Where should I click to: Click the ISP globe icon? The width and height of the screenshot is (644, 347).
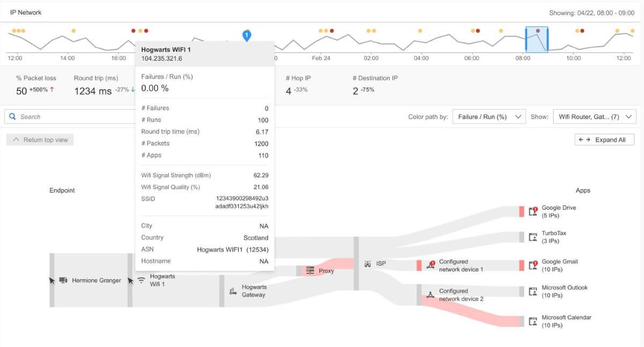point(367,263)
